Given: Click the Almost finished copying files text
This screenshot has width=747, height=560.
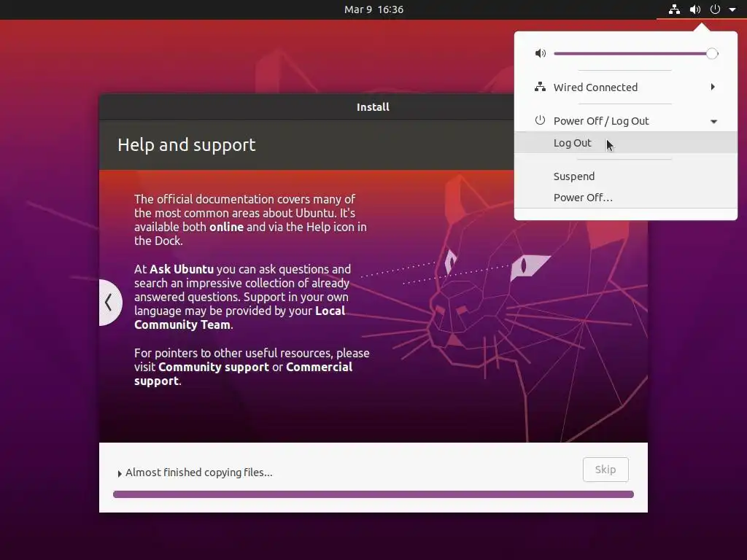Looking at the screenshot, I should tap(198, 472).
